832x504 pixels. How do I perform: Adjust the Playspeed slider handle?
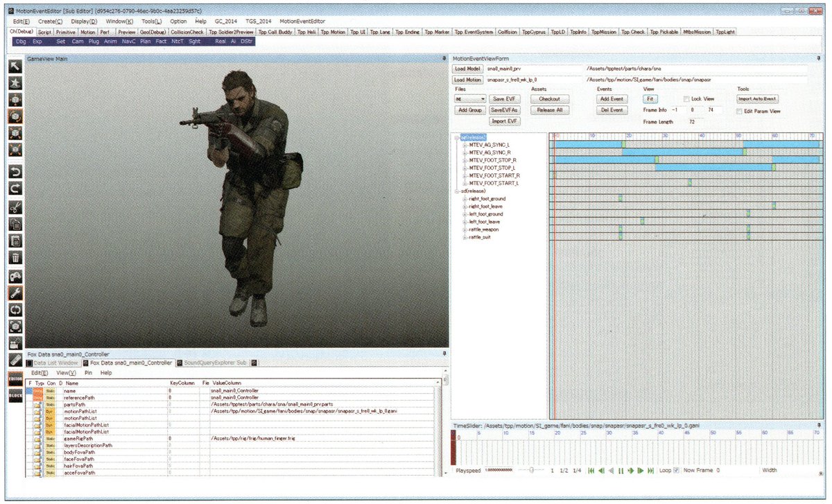click(532, 471)
